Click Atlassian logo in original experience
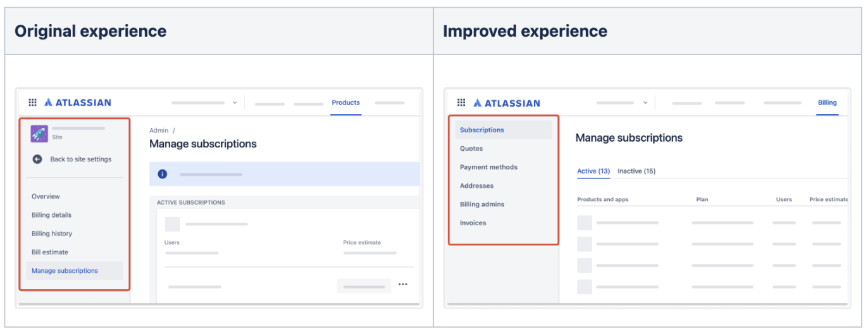 [x=78, y=102]
